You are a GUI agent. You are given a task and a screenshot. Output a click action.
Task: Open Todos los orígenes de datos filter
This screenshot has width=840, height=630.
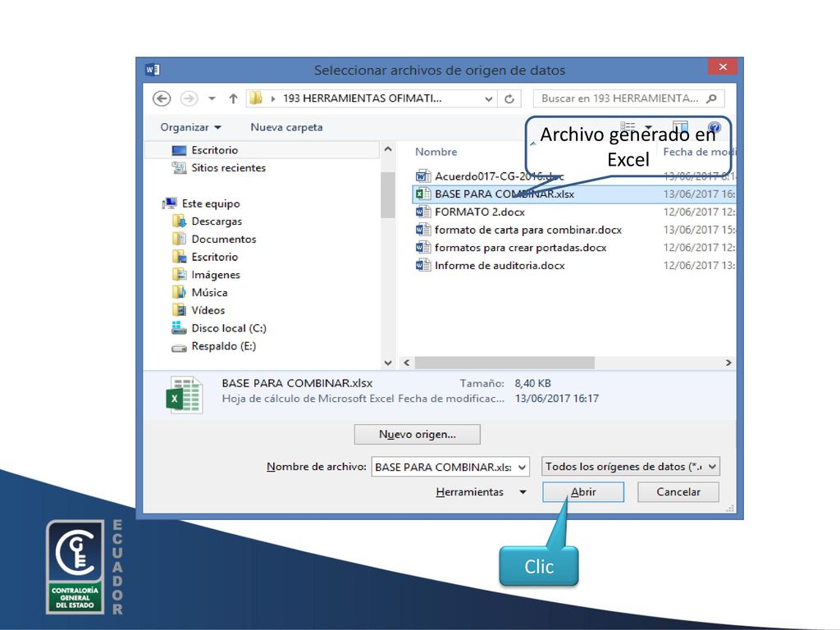tap(631, 467)
